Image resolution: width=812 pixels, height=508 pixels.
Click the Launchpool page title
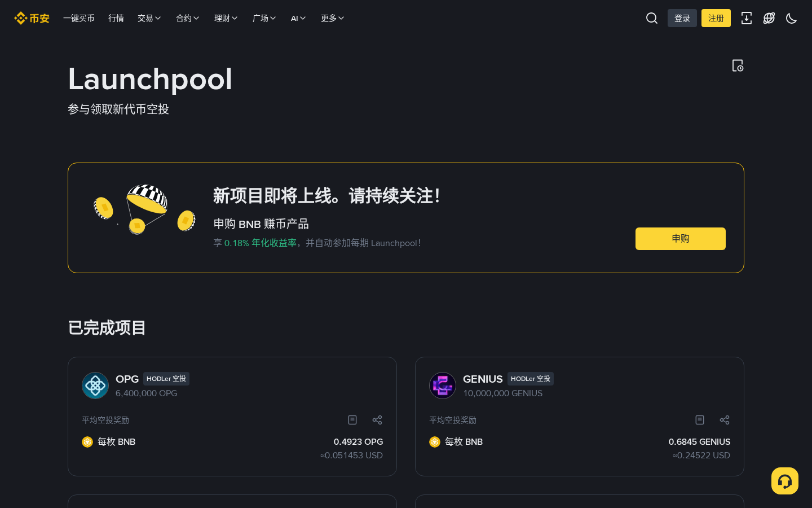point(150,79)
